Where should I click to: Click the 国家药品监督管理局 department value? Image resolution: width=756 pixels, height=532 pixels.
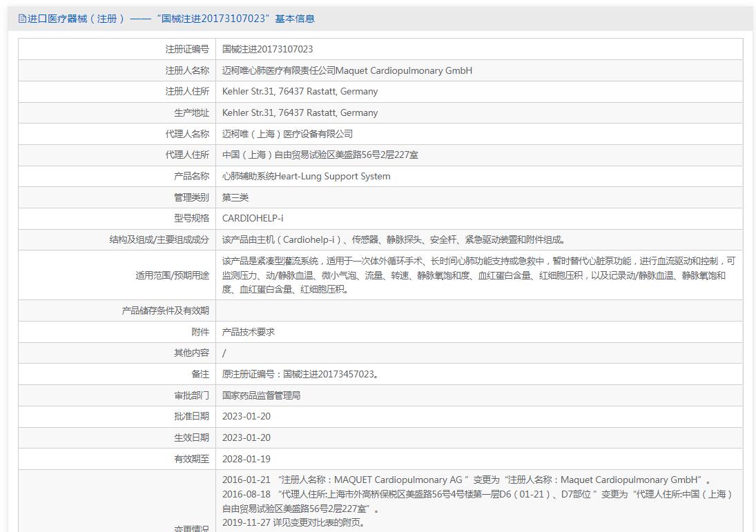point(262,395)
